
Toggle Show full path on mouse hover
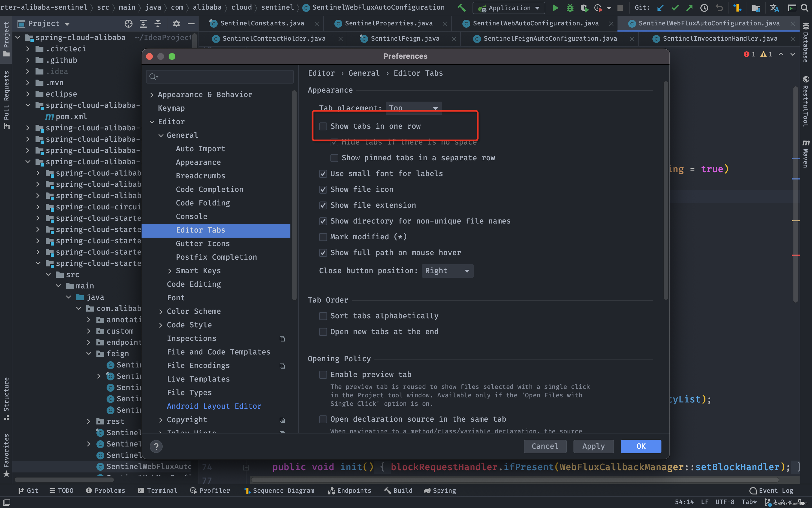tap(323, 253)
